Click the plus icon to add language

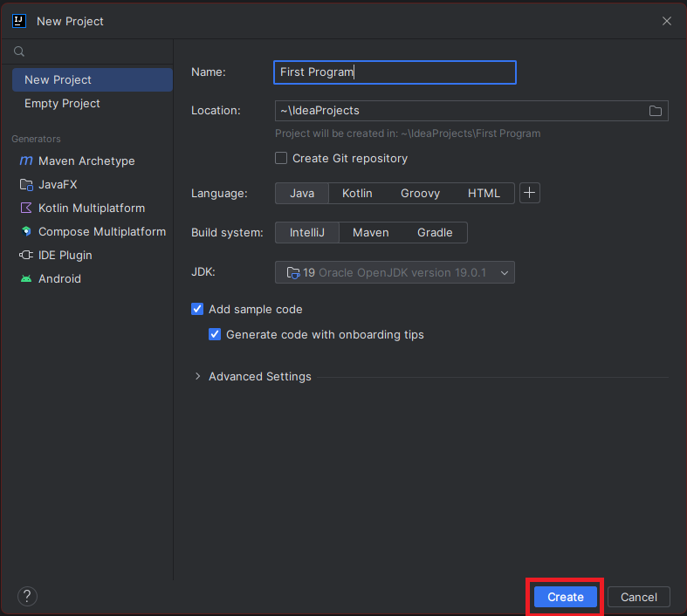pos(530,193)
